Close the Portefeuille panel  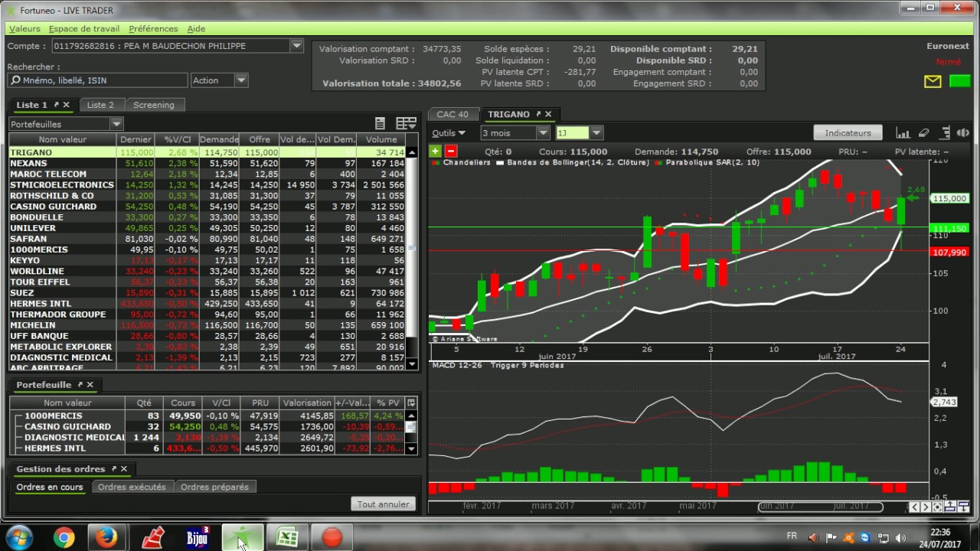point(90,384)
